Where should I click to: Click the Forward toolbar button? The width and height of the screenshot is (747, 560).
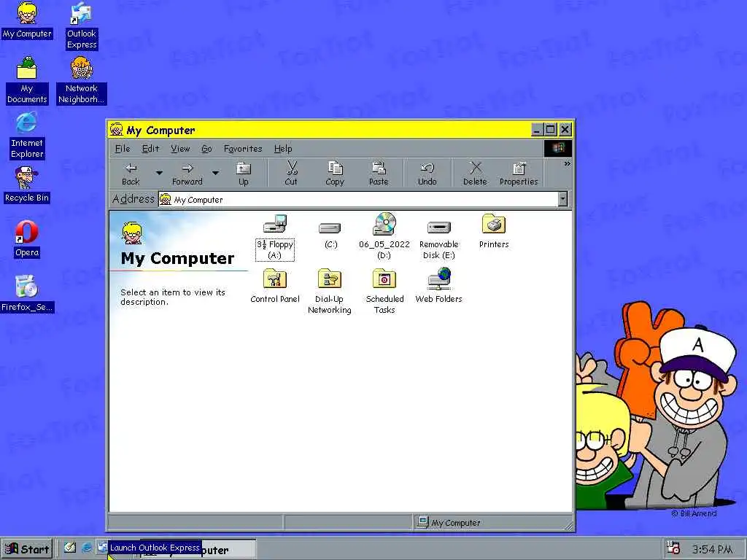click(x=187, y=174)
